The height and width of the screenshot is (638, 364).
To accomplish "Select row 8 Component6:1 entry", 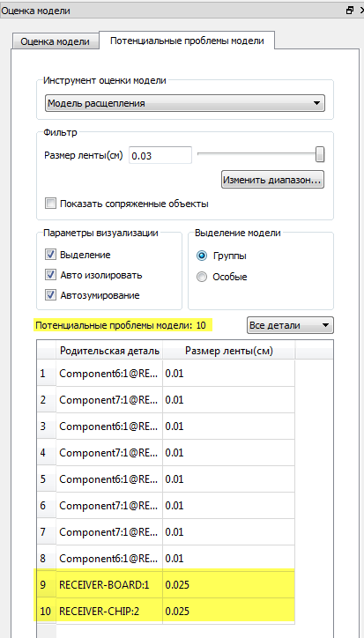I will pyautogui.click(x=109, y=559).
